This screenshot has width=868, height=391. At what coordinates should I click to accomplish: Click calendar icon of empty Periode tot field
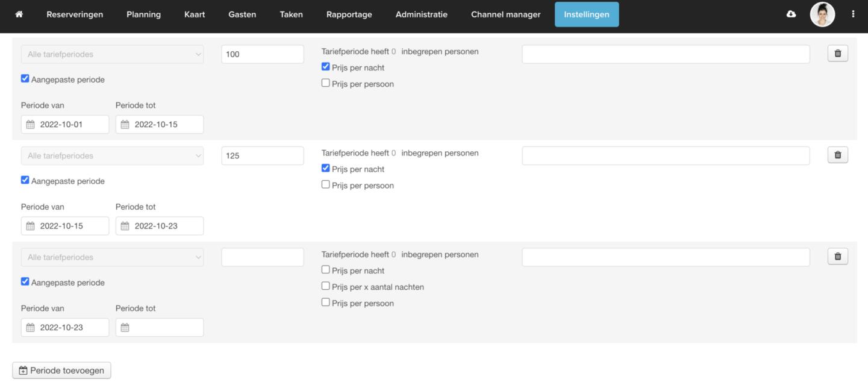tap(125, 328)
